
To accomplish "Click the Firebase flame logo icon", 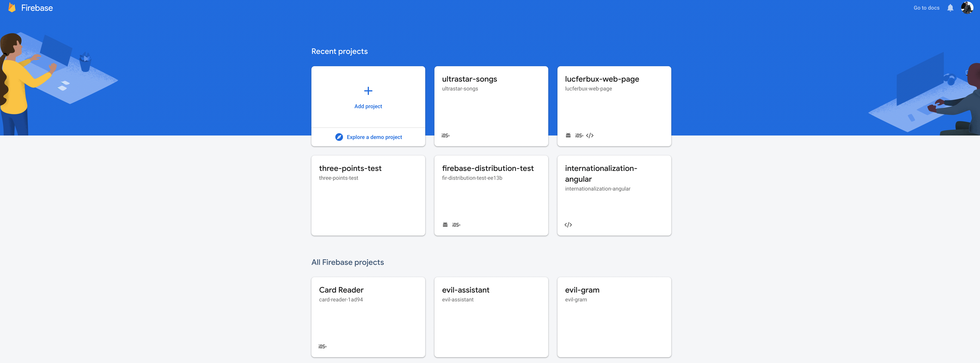I will pos(12,8).
